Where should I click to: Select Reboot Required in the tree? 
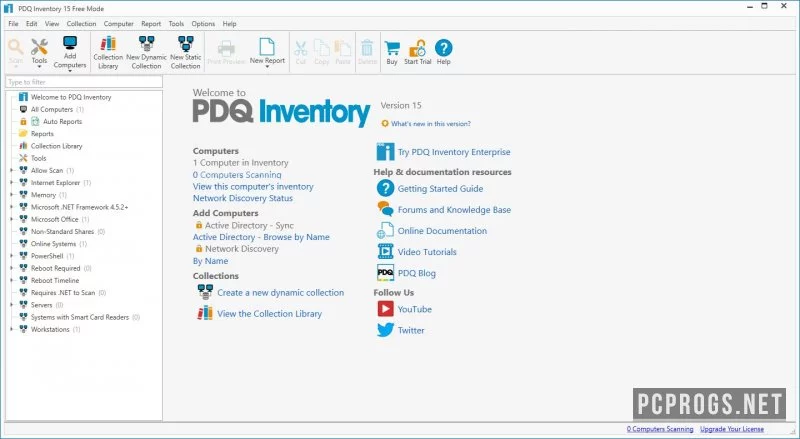click(55, 268)
